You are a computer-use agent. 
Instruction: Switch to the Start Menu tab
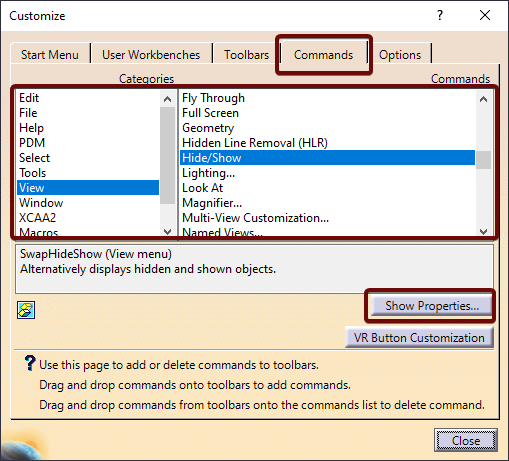(50, 54)
